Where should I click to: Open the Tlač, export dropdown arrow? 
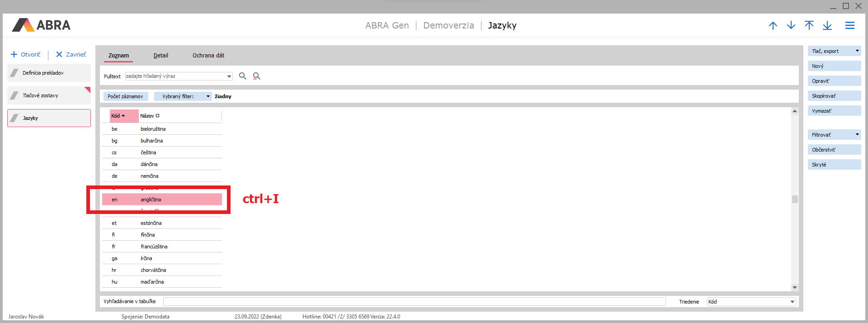pos(857,51)
